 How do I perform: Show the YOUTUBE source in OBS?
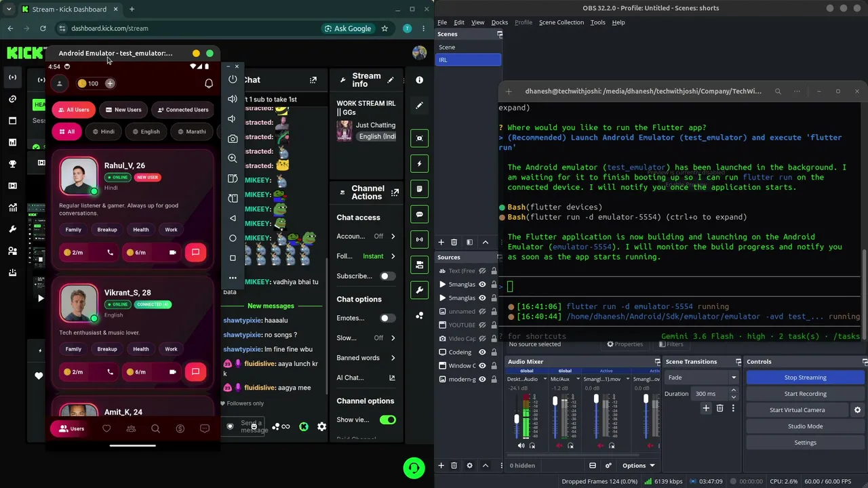[x=482, y=325]
